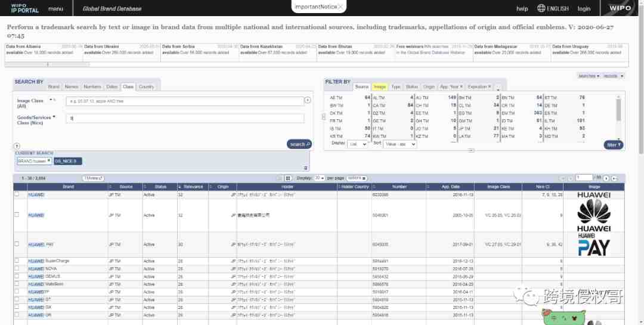Viewport: 644px width, 325px height.
Task: Tick checkbox for HUAWEI GEMUS row
Action: (x=17, y=276)
